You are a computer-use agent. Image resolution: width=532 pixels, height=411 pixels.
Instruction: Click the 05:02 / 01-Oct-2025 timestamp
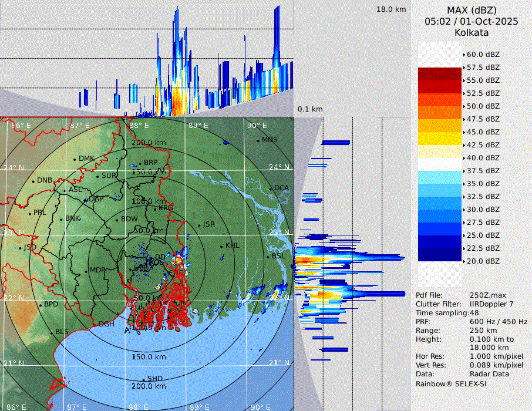click(472, 21)
